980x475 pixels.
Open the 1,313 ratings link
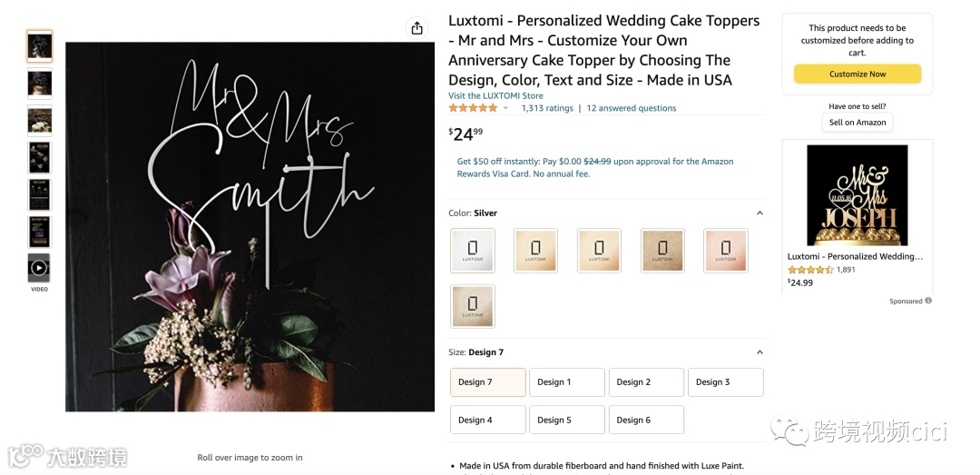pos(547,108)
